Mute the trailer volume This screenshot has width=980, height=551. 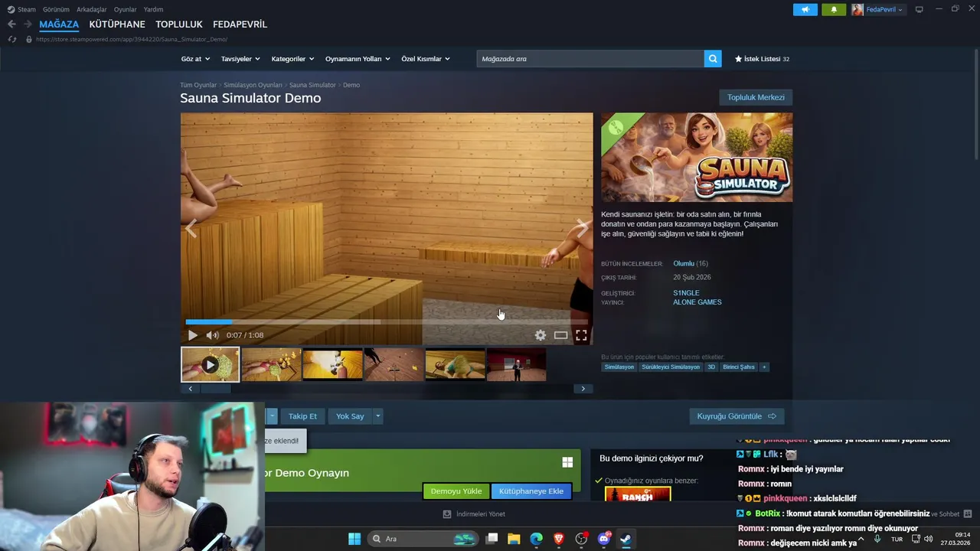click(212, 335)
